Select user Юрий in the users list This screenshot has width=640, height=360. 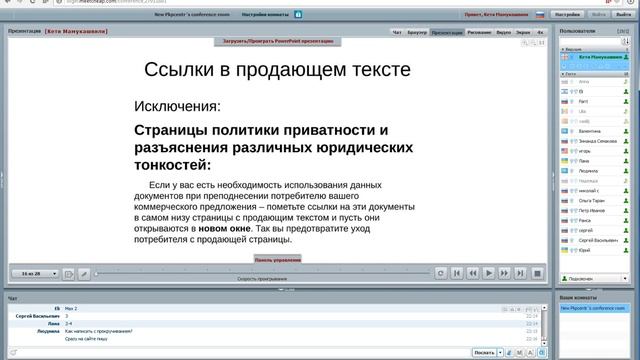[x=595, y=250]
